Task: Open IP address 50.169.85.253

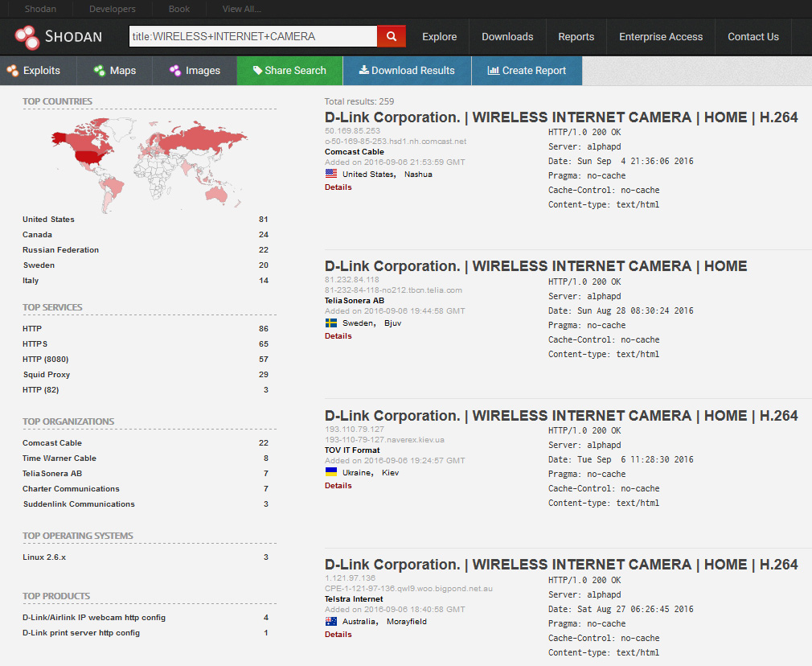Action: [x=353, y=130]
